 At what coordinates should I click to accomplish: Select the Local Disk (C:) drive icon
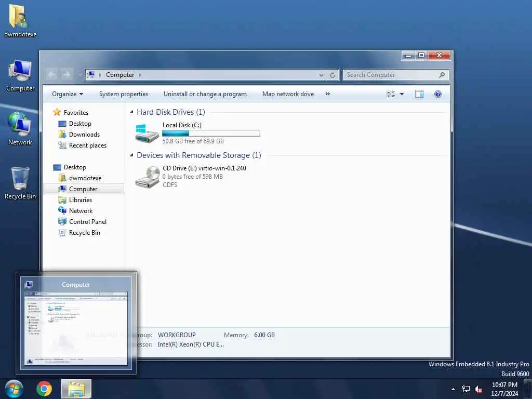147,134
